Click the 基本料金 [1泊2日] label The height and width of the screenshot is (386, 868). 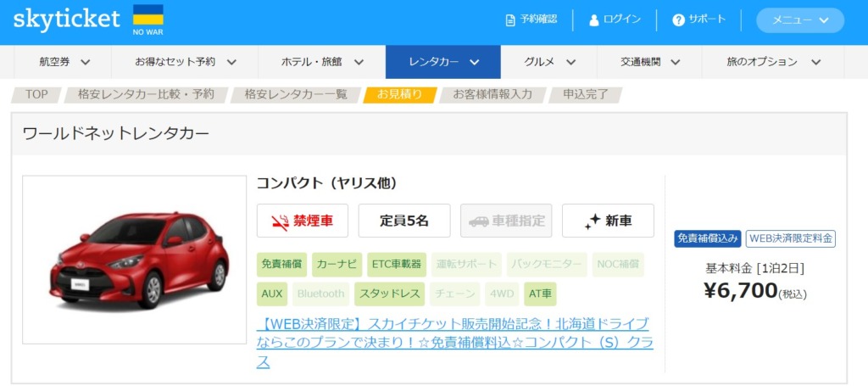[x=754, y=268]
